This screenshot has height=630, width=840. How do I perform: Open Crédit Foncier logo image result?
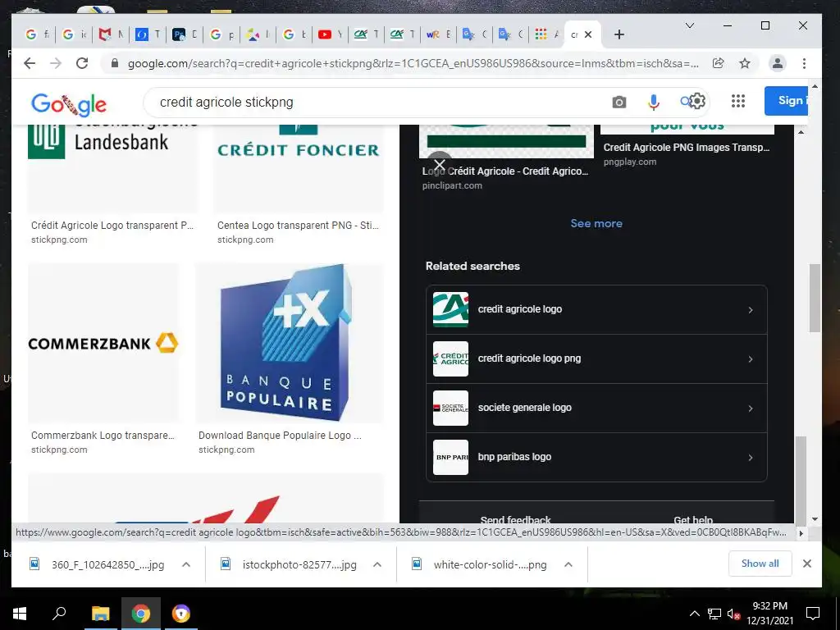tap(299, 169)
